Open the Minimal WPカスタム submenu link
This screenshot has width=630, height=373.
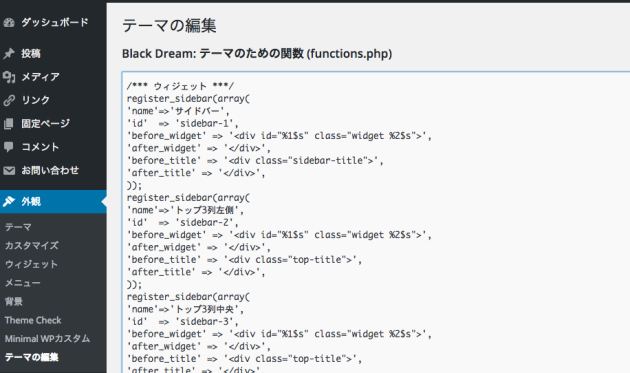tap(47, 339)
